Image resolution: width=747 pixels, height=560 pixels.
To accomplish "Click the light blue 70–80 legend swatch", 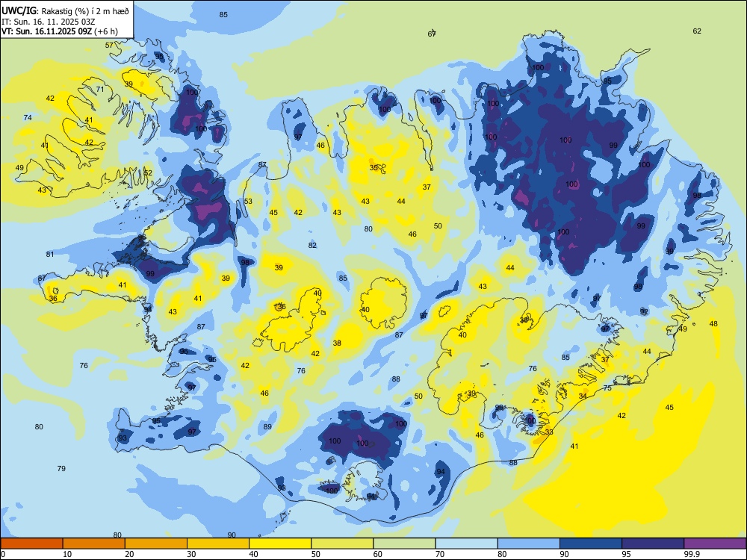I will coord(466,544).
